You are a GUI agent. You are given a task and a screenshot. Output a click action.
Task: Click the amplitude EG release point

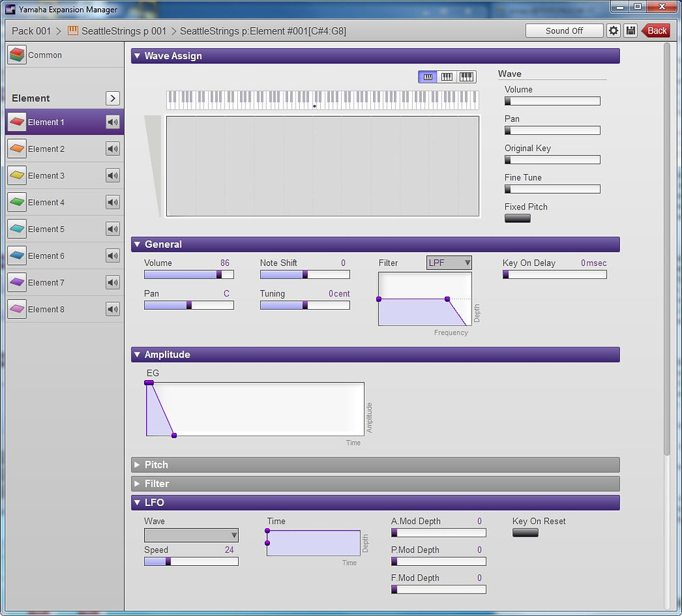174,436
